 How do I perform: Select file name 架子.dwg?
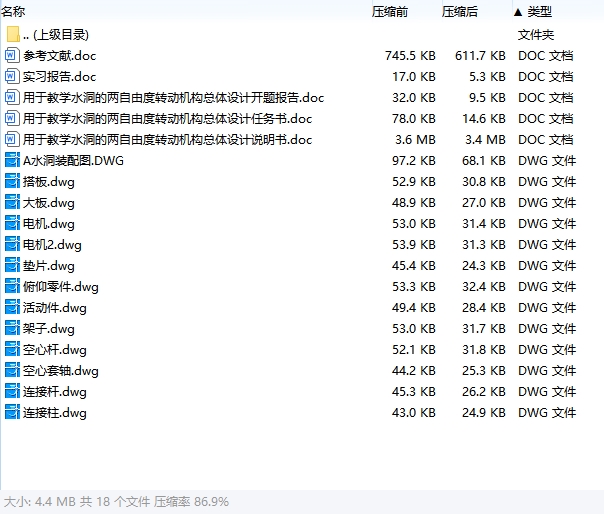tap(49, 329)
